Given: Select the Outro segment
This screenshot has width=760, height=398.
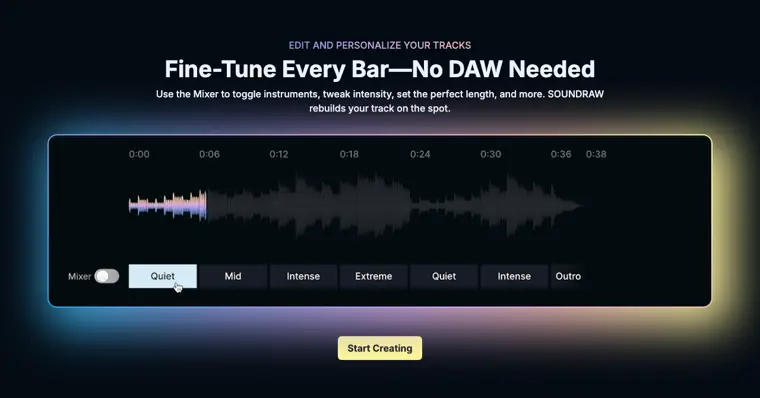Looking at the screenshot, I should (568, 276).
